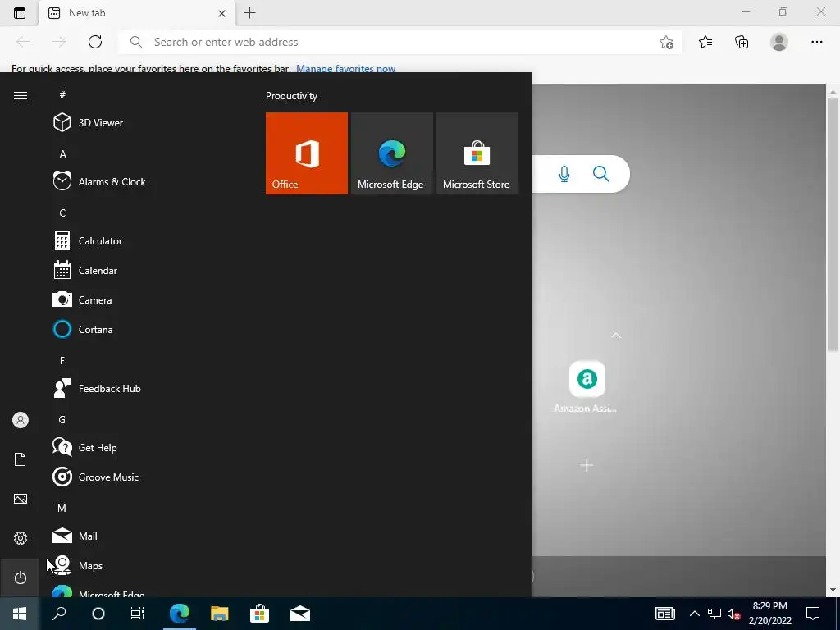Click the Windows Start button
The height and width of the screenshot is (630, 840).
click(20, 614)
